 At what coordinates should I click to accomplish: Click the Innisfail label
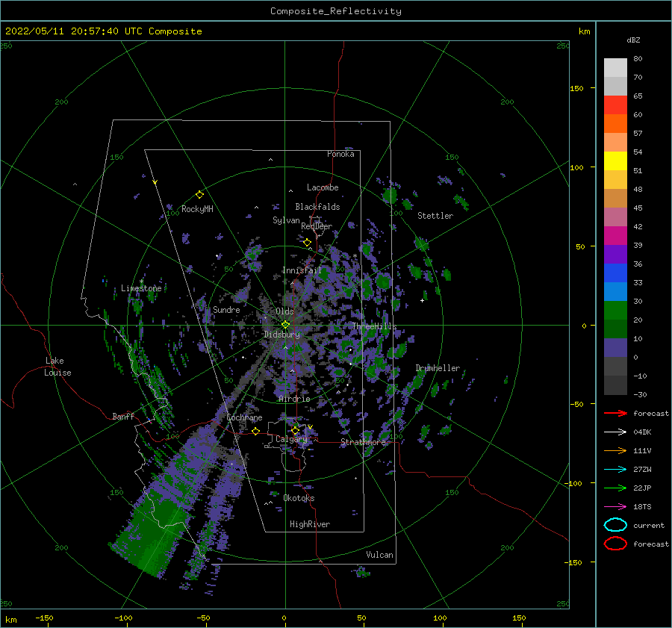tap(302, 270)
